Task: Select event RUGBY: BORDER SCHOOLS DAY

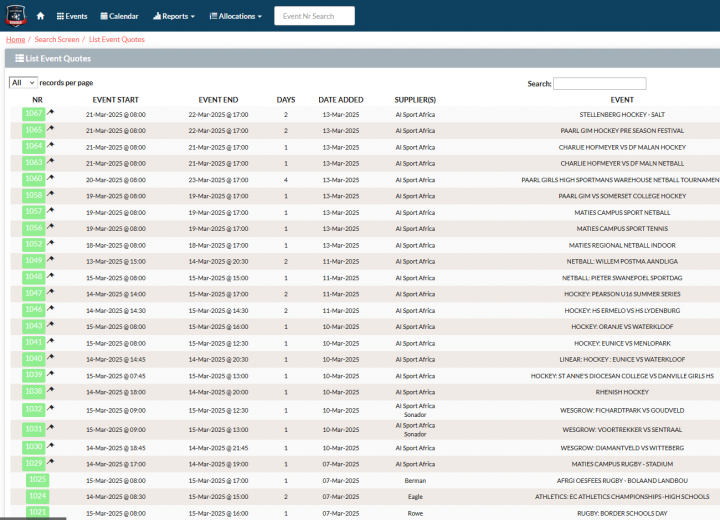Action: [622, 514]
